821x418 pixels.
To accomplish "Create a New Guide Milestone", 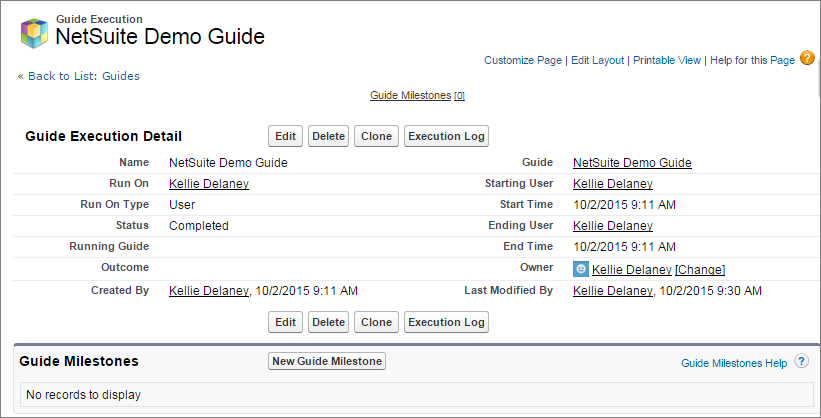I will pos(327,361).
